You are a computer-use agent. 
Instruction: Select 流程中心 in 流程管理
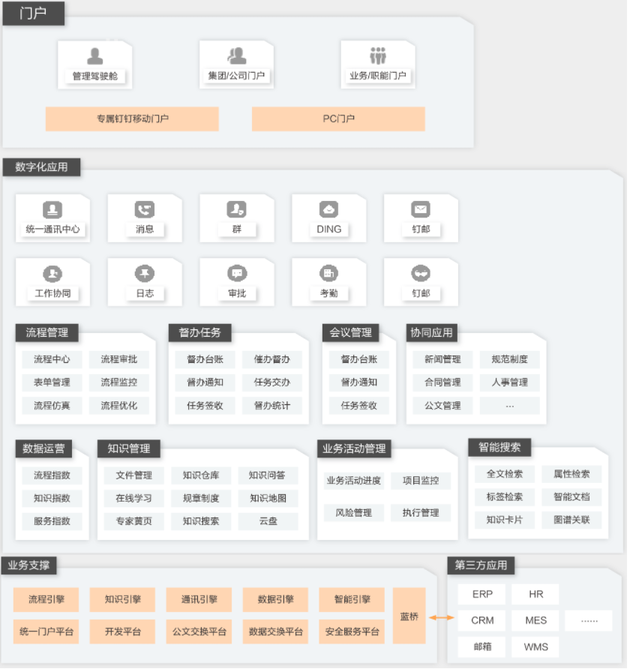click(x=52, y=361)
